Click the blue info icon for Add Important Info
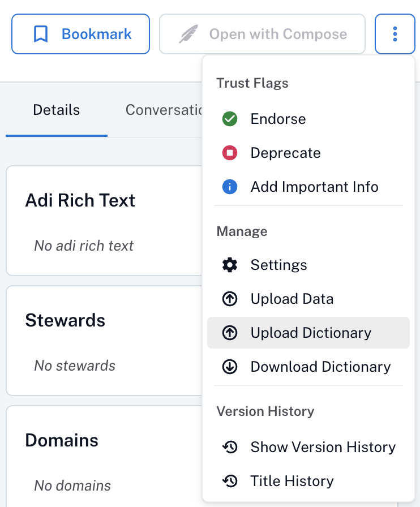Viewport: 420px width, 507px height. (x=230, y=187)
